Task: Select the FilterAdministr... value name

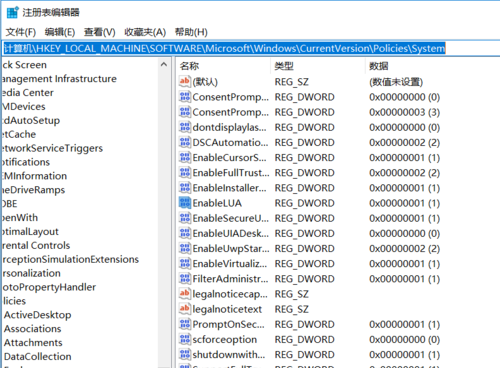Action: 230,279
